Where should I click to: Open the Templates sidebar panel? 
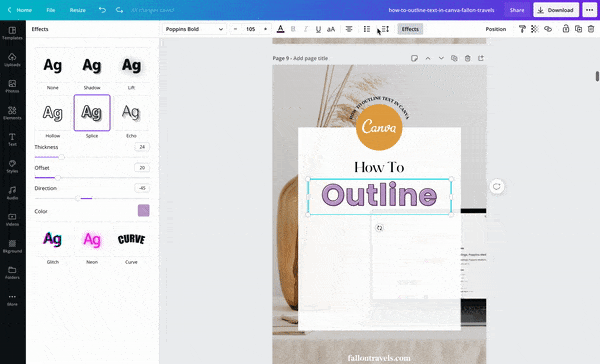pos(12,33)
